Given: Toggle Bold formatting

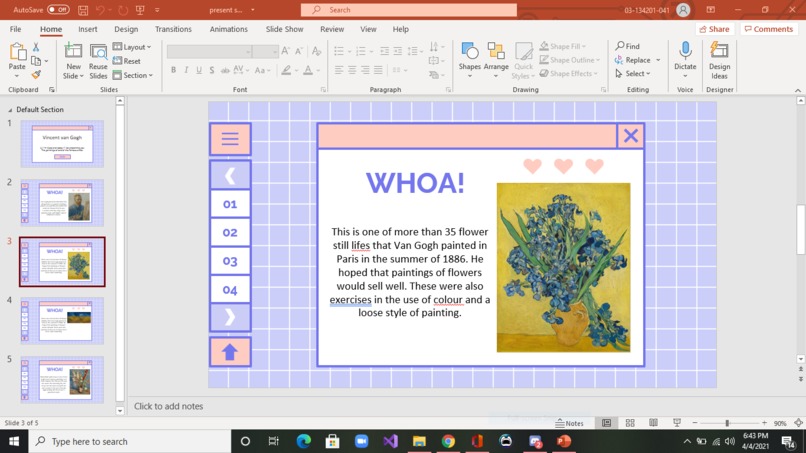Looking at the screenshot, I should (173, 70).
